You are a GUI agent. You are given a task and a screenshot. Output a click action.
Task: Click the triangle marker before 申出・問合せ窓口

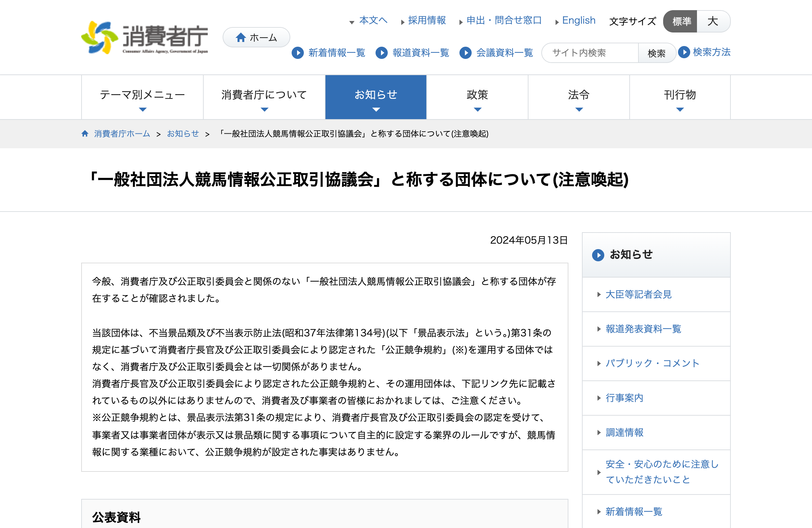[x=461, y=22]
